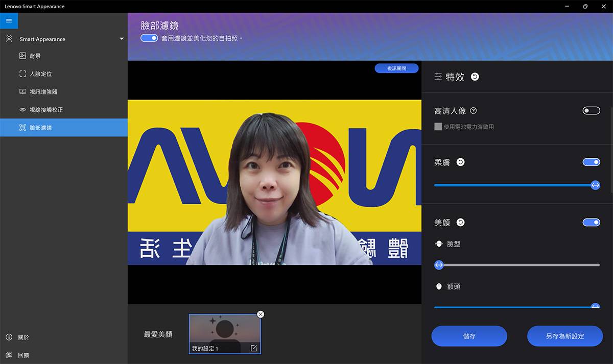The width and height of the screenshot is (613, 364).
Task: Click the 回饋 feedback icon
Action: [9, 355]
